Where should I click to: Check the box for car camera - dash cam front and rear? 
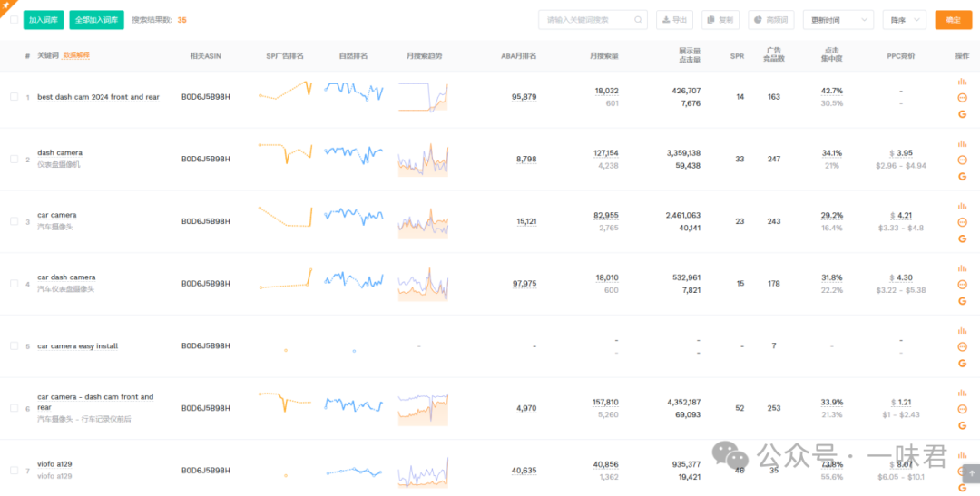coord(14,408)
